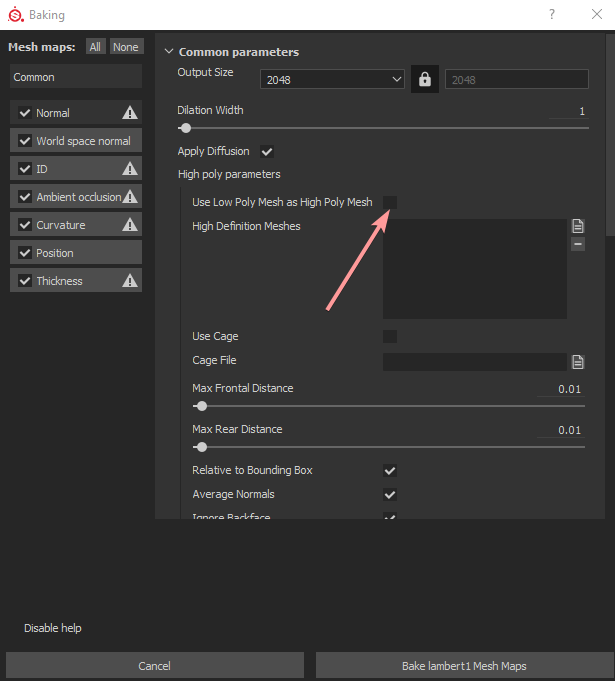
Task: Open the Output Size dropdown
Action: pyautogui.click(x=332, y=80)
